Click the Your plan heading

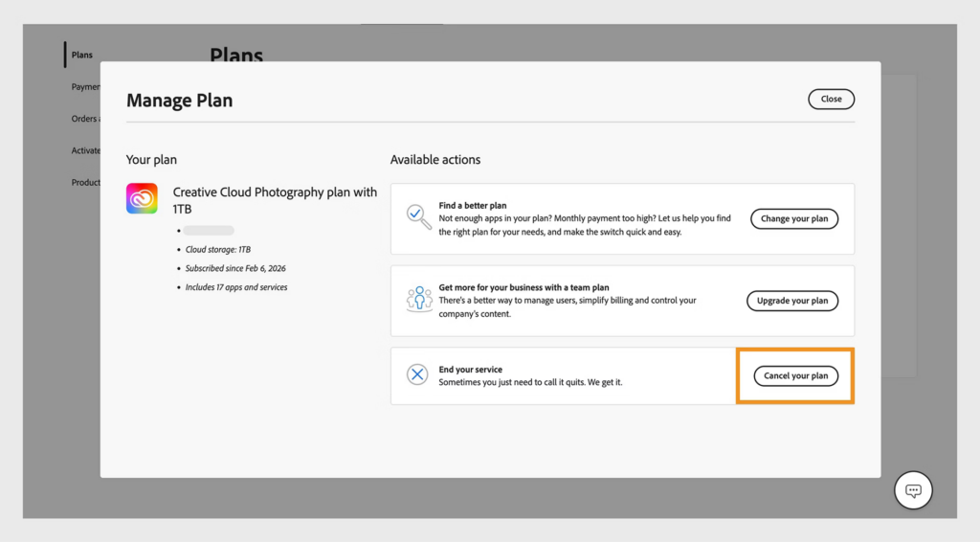(x=151, y=159)
